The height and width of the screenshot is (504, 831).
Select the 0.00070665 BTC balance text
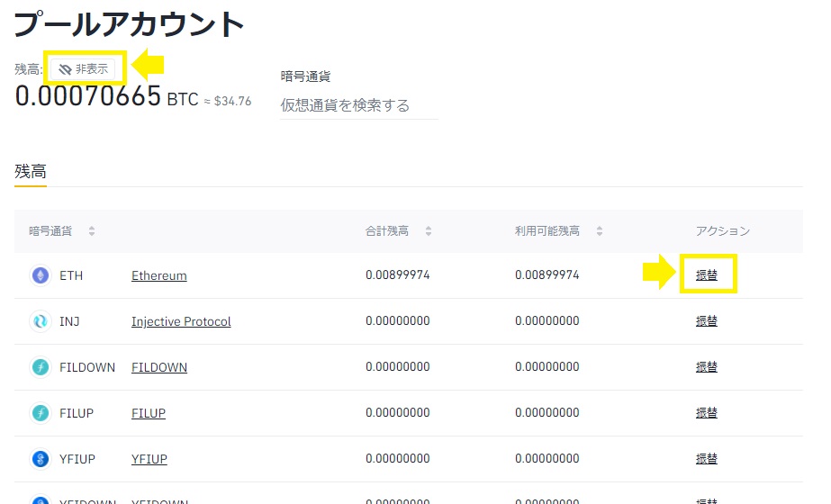(107, 96)
